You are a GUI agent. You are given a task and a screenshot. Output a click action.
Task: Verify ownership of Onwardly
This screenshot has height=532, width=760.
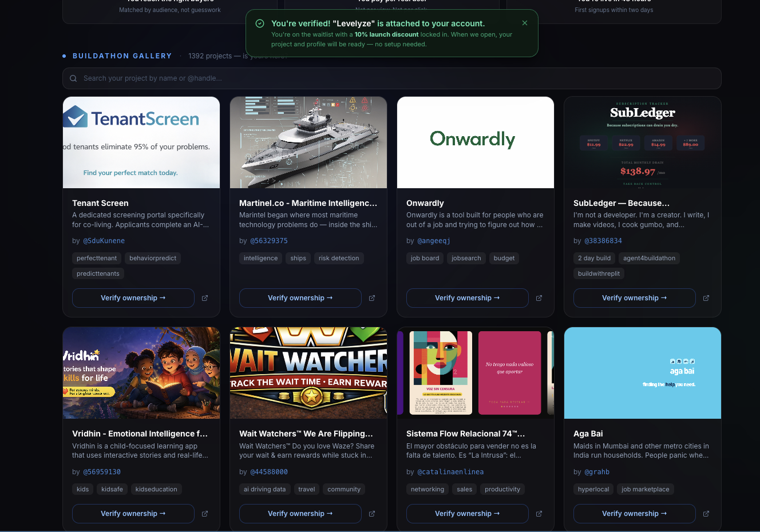pyautogui.click(x=468, y=298)
